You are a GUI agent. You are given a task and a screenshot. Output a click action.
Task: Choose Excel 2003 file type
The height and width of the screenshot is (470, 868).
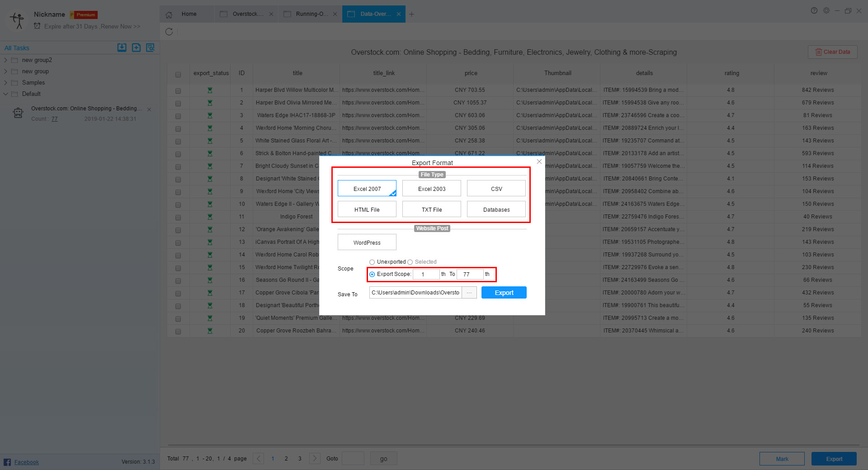[432, 189]
